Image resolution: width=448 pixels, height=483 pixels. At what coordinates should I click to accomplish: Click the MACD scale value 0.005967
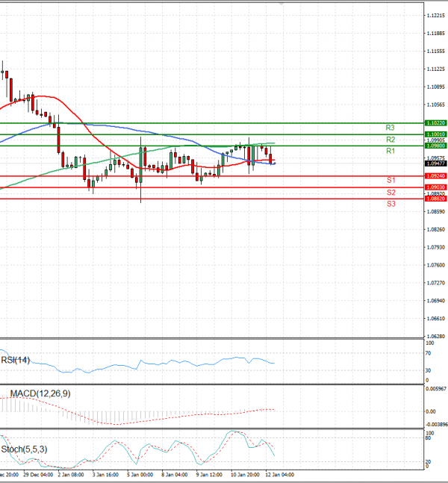click(x=435, y=389)
